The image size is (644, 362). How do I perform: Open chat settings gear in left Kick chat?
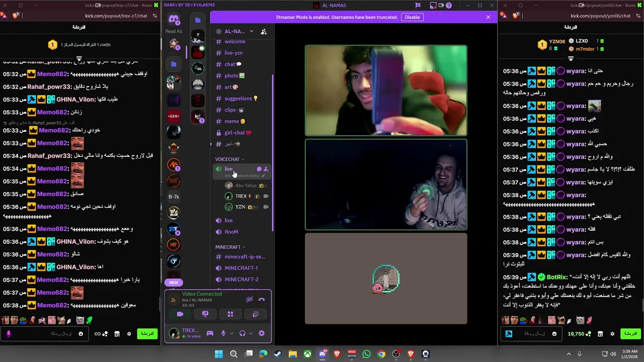coord(129,334)
